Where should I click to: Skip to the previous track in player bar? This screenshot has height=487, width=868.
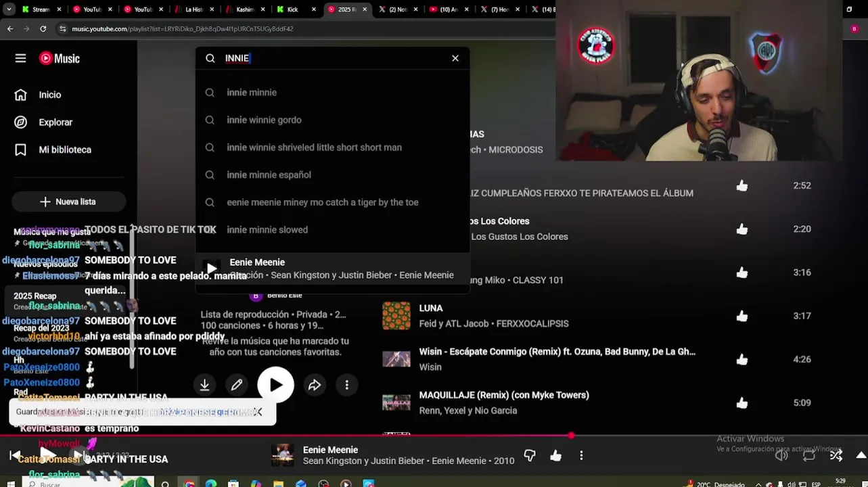[x=15, y=455]
